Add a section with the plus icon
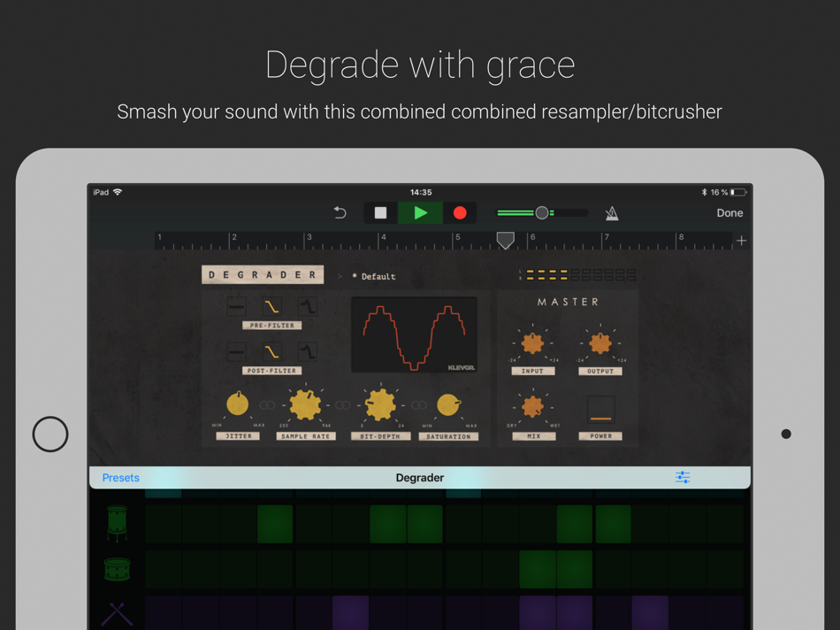840x630 pixels. [742, 241]
